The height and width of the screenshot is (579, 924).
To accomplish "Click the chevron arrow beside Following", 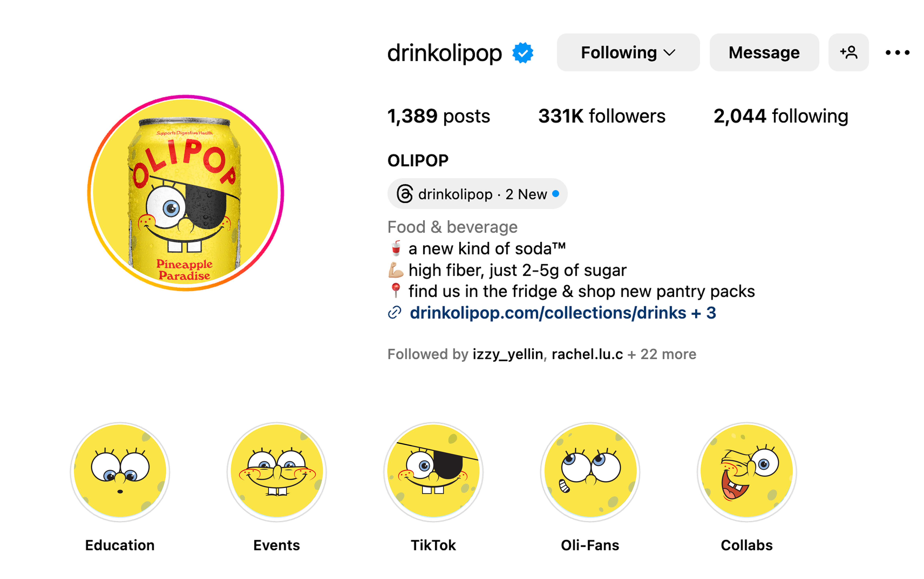I will click(670, 53).
